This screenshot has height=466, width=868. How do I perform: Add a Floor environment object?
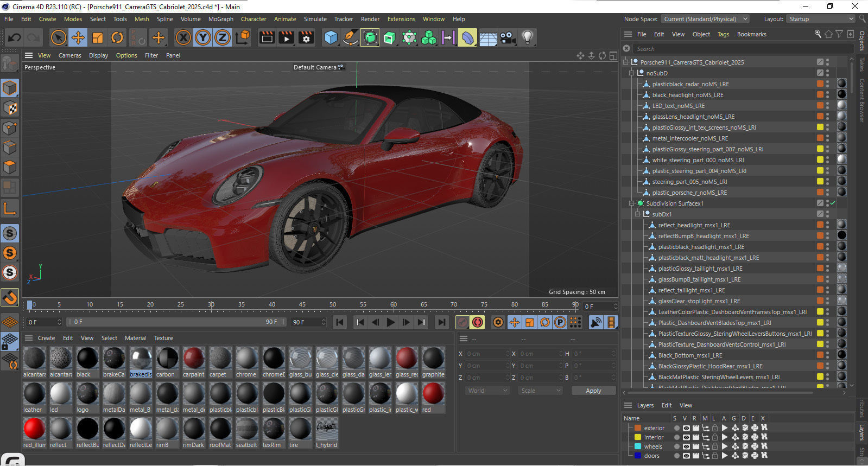488,37
